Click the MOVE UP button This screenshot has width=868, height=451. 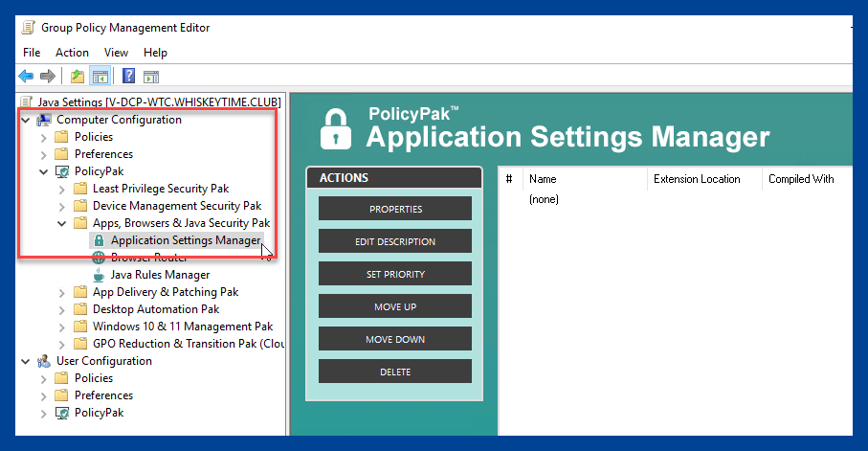click(395, 306)
